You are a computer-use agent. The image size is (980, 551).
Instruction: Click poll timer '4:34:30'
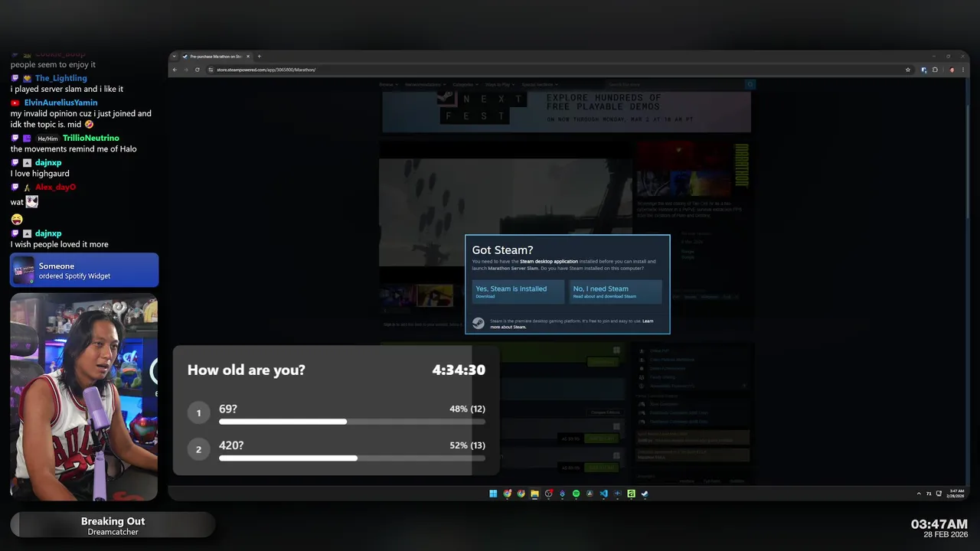click(x=459, y=370)
